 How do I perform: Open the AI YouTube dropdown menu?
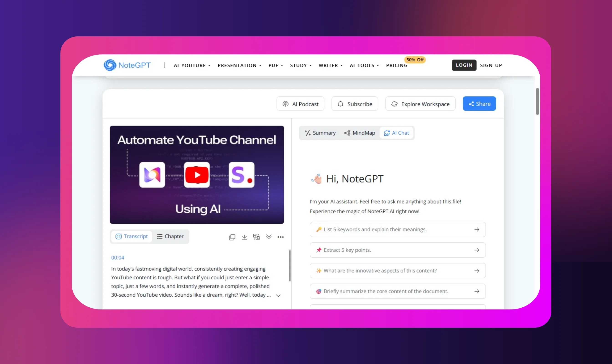[x=192, y=66]
